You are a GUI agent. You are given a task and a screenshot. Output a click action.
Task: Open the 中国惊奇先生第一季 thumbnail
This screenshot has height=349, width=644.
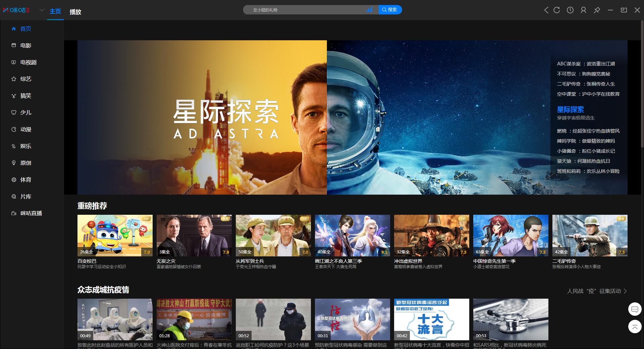click(x=511, y=236)
